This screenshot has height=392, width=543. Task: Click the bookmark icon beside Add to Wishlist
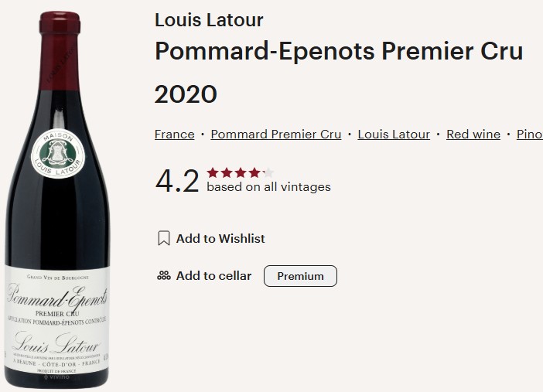(163, 238)
